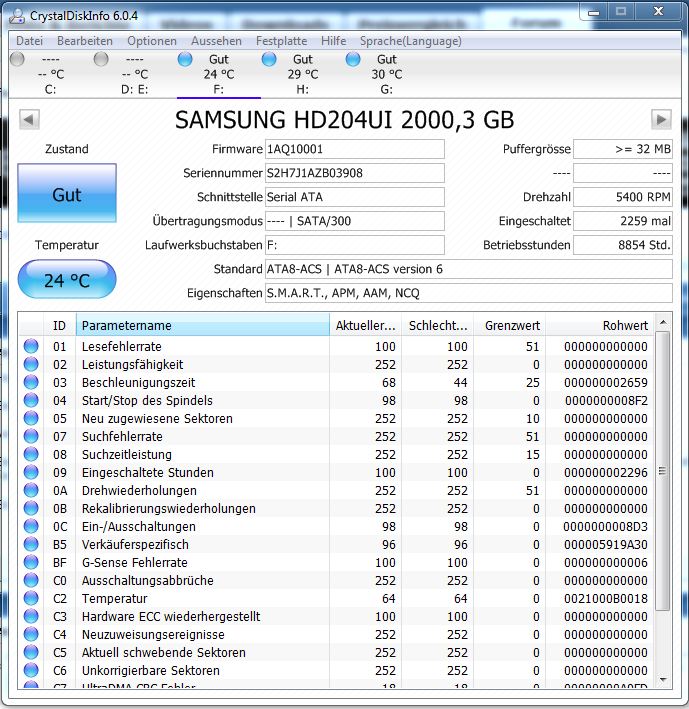
Task: Click status icon of Beschleunigungszeit row
Action: click(x=31, y=383)
